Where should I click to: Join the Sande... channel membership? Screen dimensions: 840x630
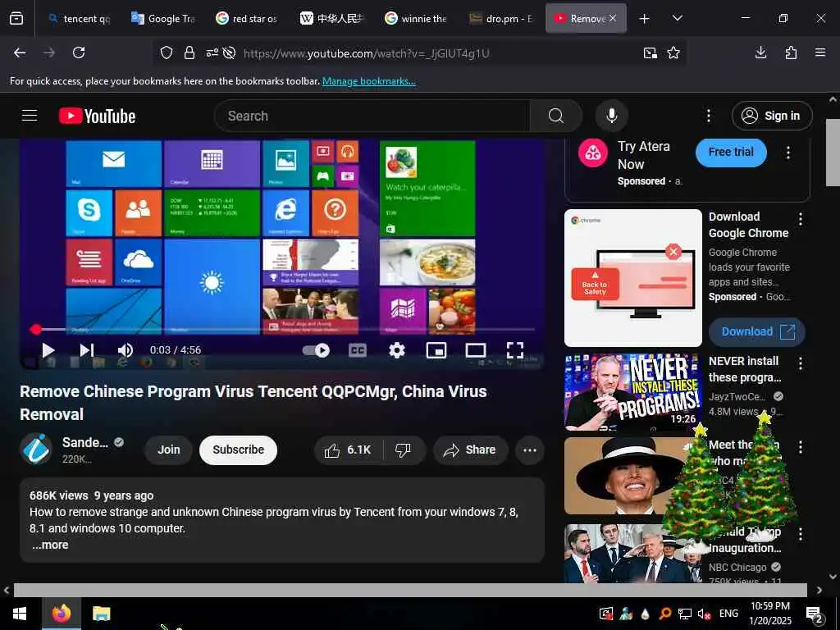point(169,450)
